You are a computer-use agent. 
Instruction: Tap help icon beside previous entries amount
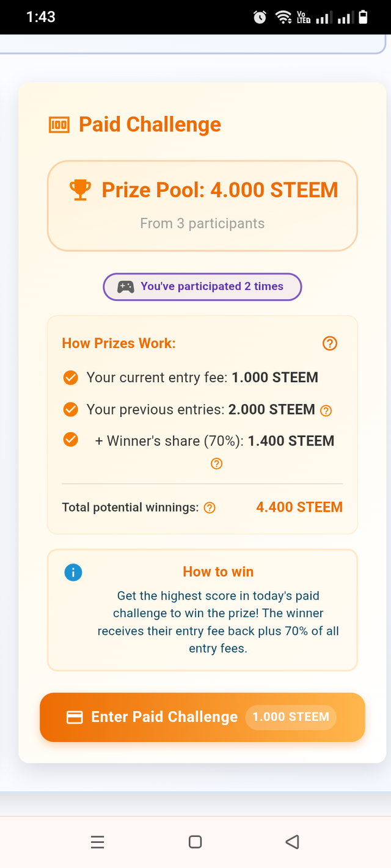click(326, 411)
